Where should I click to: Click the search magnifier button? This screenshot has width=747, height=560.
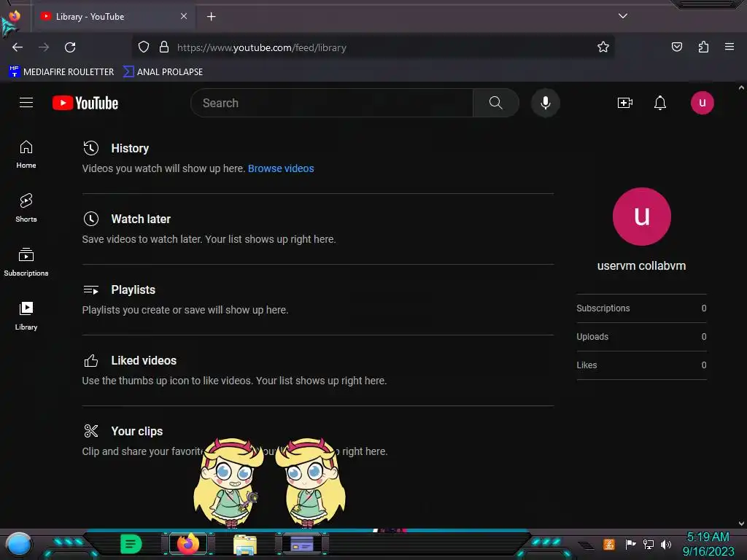[495, 103]
